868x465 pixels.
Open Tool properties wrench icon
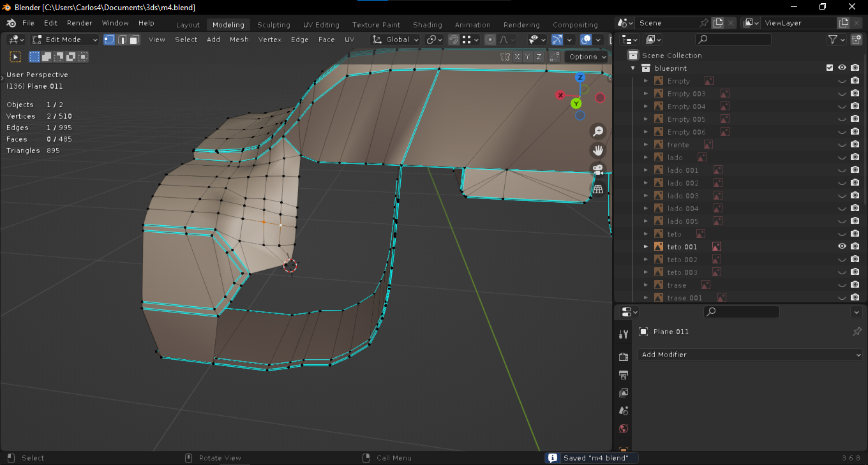coord(624,334)
